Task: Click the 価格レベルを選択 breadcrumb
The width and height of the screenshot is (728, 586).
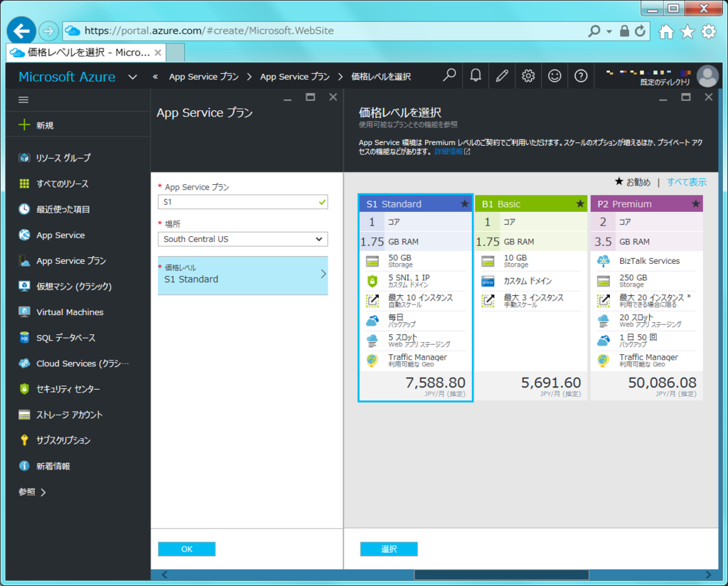Action: coord(381,77)
